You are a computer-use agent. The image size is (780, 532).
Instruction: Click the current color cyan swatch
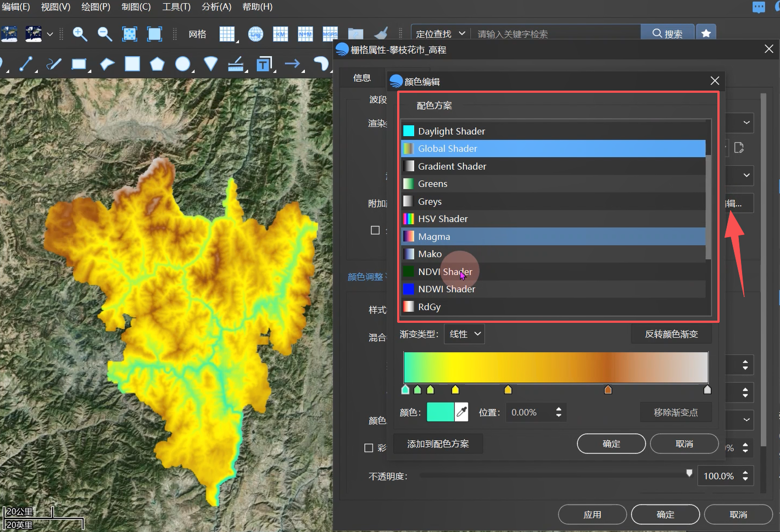pos(441,412)
